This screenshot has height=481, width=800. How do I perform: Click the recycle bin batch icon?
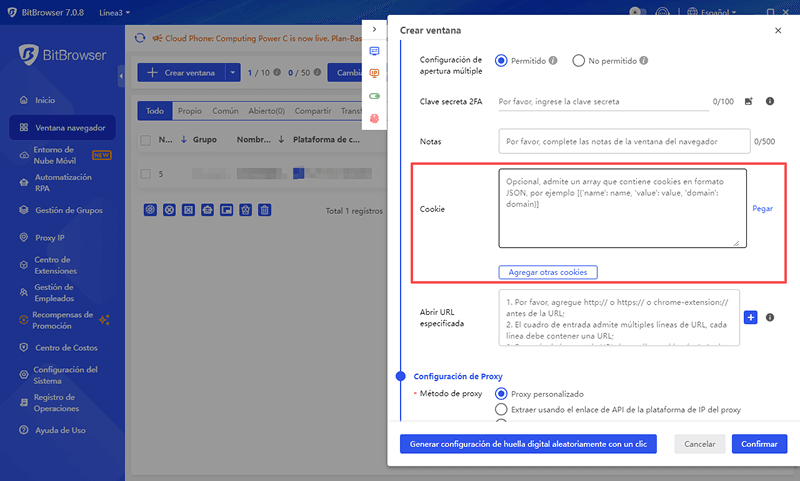point(245,210)
